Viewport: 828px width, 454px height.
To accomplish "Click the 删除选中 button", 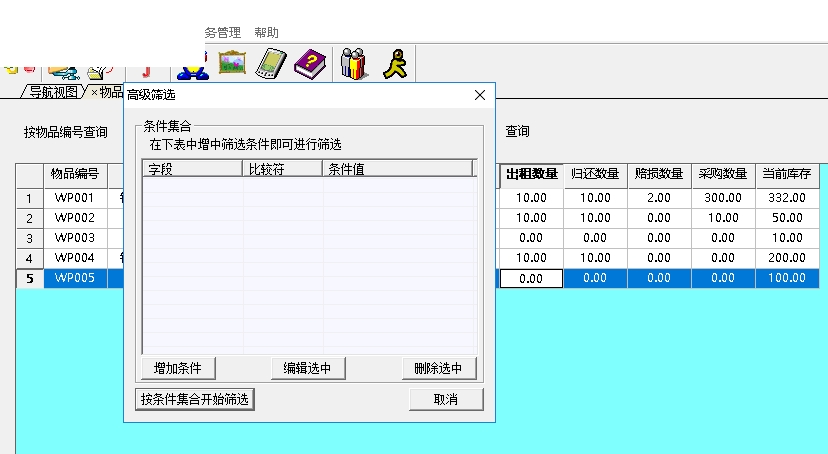I will click(x=439, y=368).
